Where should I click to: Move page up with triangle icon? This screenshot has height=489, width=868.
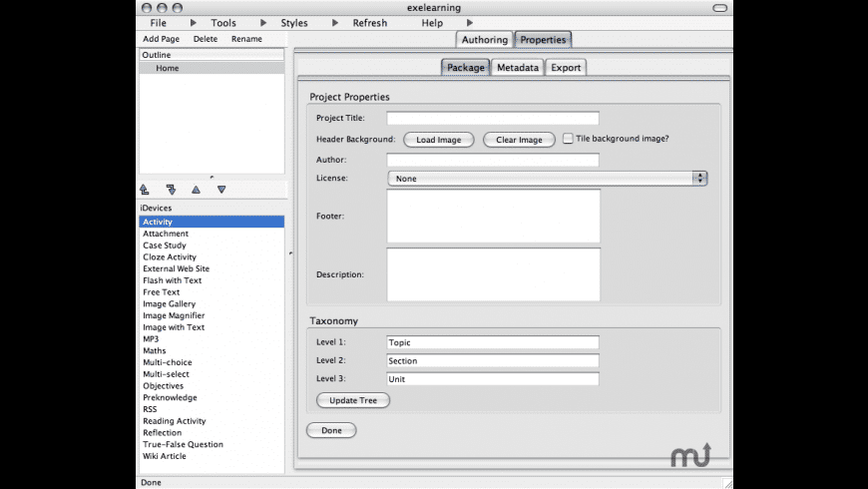pyautogui.click(x=196, y=190)
